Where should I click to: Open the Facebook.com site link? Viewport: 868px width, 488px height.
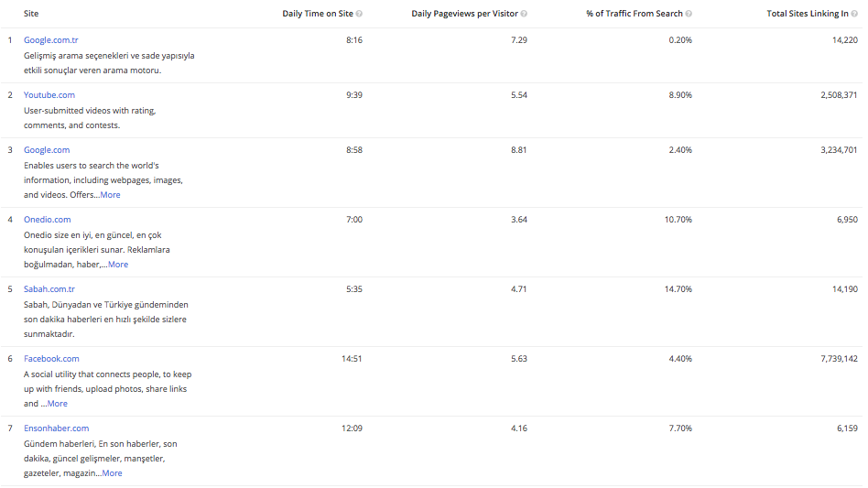[51, 359]
